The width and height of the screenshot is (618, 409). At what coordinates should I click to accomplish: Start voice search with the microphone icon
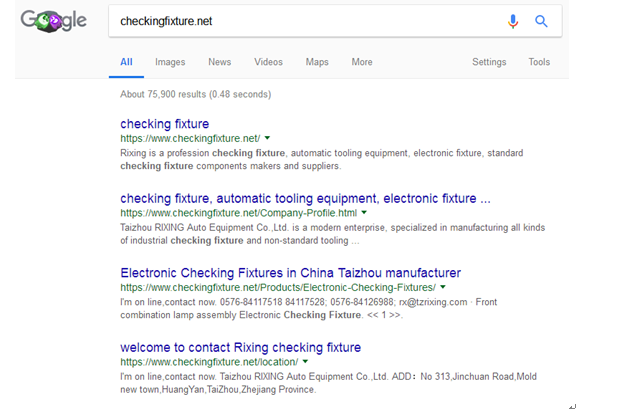[513, 21]
